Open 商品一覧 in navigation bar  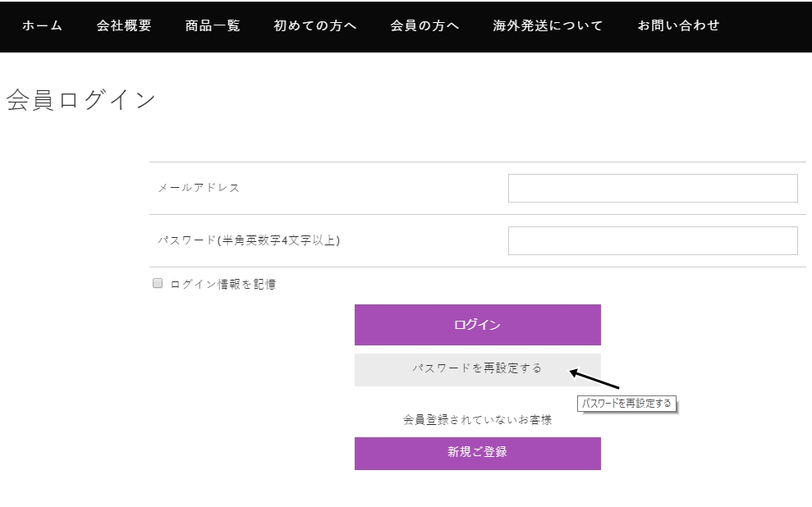[213, 26]
